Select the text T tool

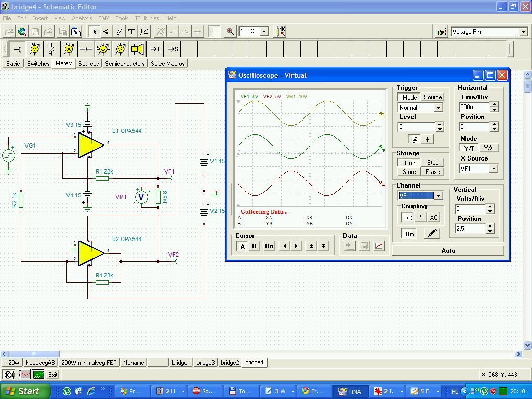tap(131, 32)
